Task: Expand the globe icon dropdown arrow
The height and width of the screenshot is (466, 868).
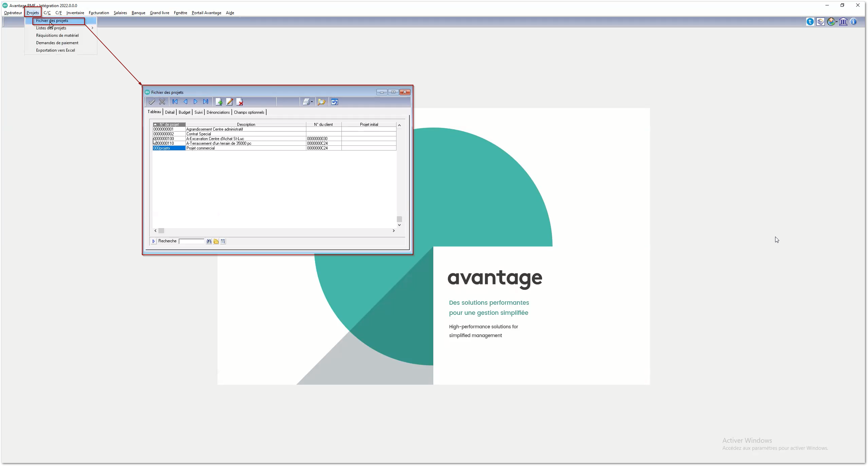Action: coord(837,22)
